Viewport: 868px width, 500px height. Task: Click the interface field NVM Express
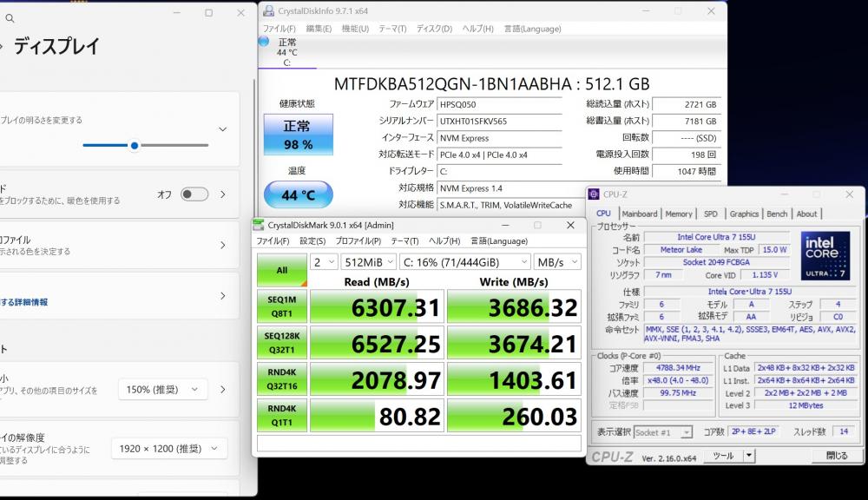pos(499,138)
